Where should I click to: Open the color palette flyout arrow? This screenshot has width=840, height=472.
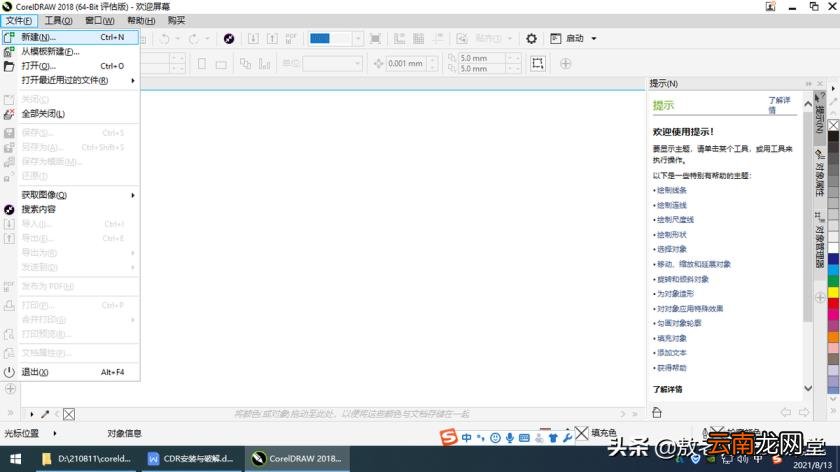tap(833, 88)
